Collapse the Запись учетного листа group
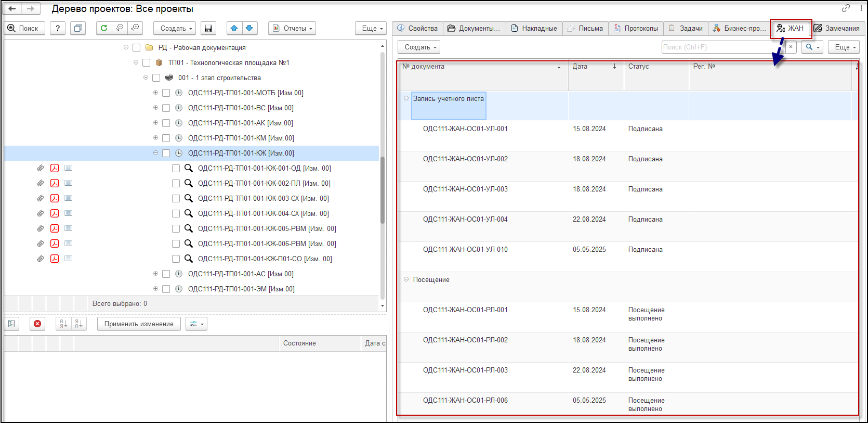Image resolution: width=868 pixels, height=423 pixels. click(406, 98)
